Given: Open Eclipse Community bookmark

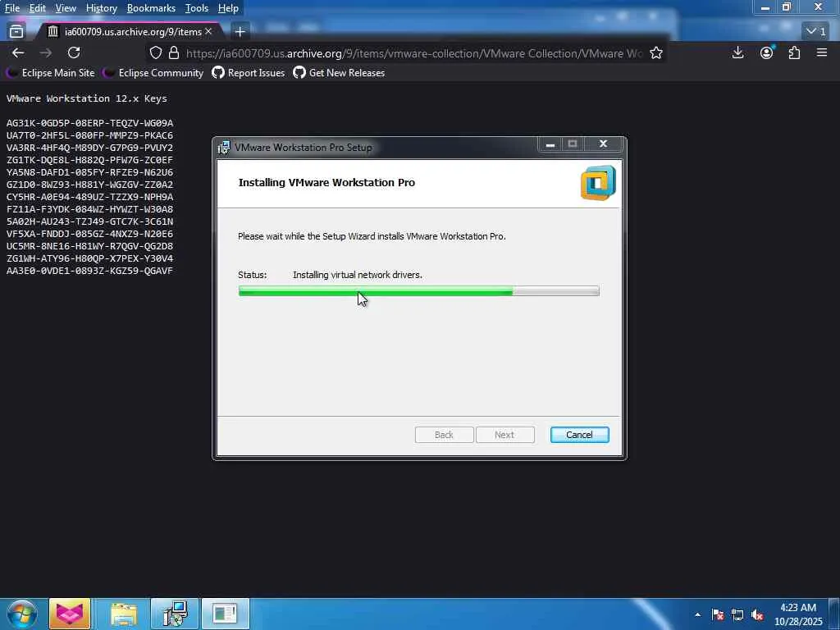Looking at the screenshot, I should point(154,73).
